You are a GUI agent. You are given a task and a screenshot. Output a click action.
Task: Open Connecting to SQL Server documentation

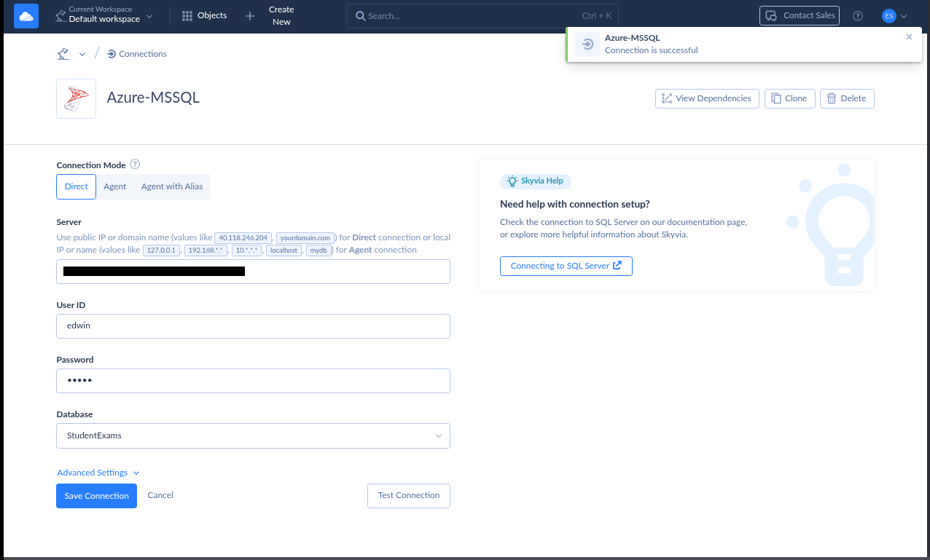point(566,266)
